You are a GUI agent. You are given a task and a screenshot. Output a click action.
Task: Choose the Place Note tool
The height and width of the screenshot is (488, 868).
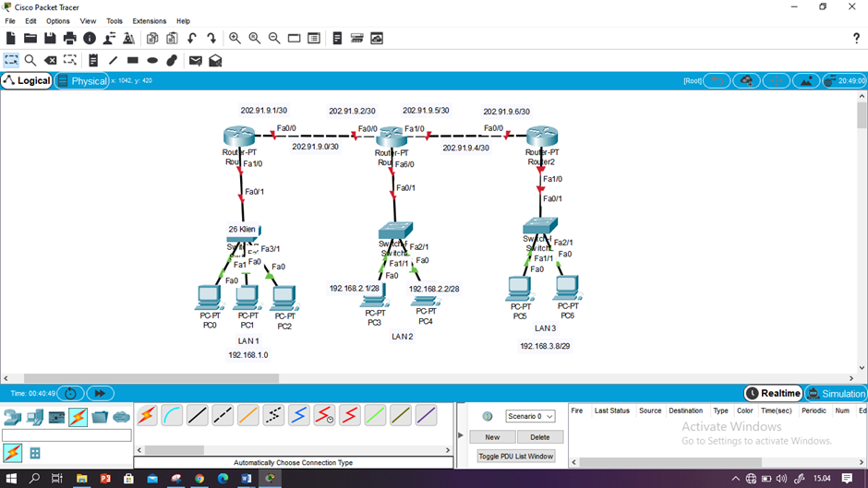pyautogui.click(x=93, y=60)
